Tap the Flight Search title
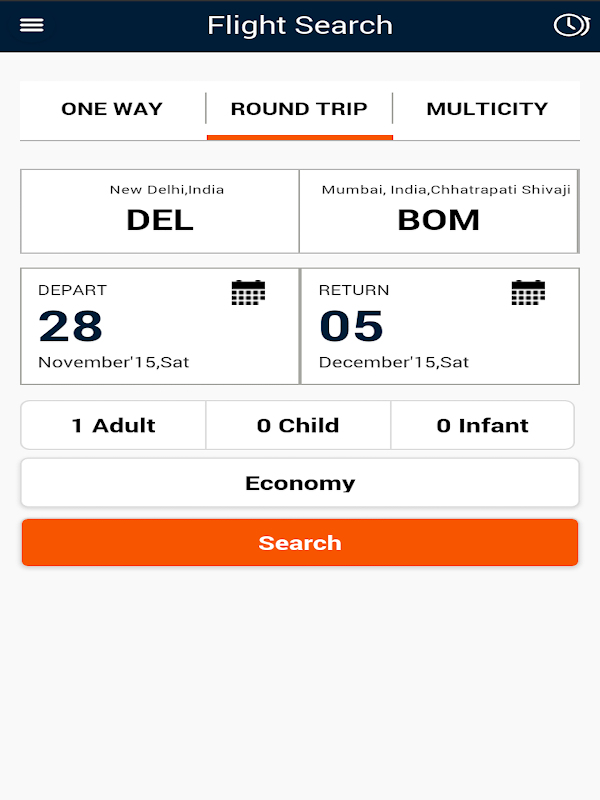The width and height of the screenshot is (600, 800). 300,26
